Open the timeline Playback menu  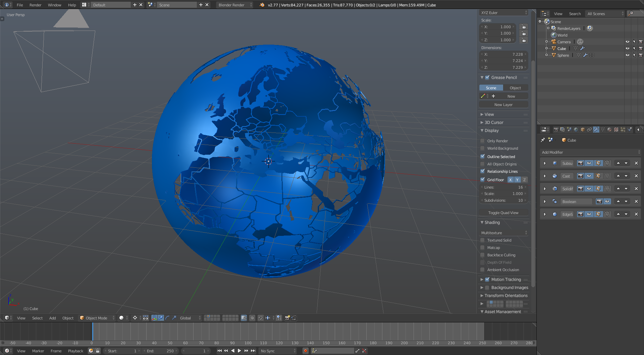click(75, 351)
